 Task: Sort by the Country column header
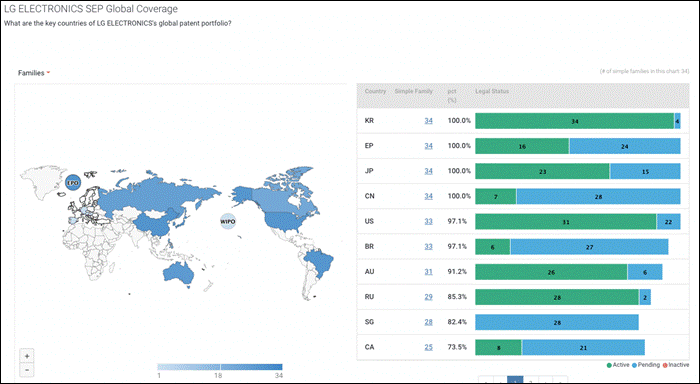tap(375, 91)
